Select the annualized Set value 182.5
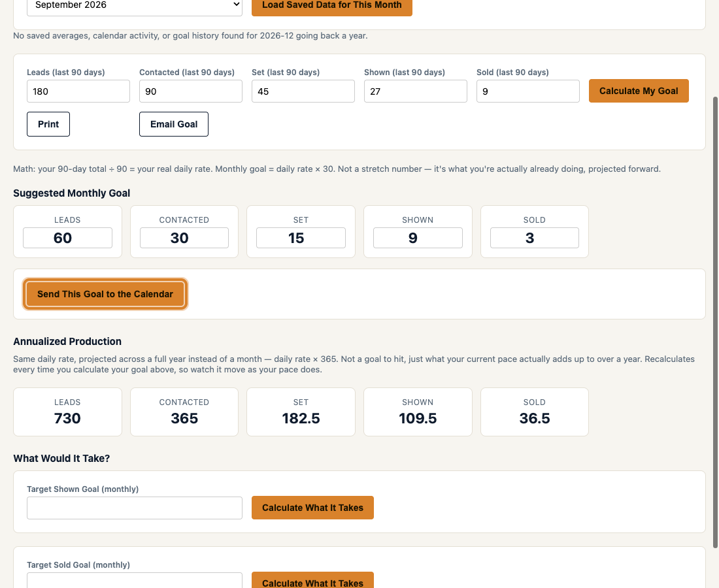 coord(301,418)
